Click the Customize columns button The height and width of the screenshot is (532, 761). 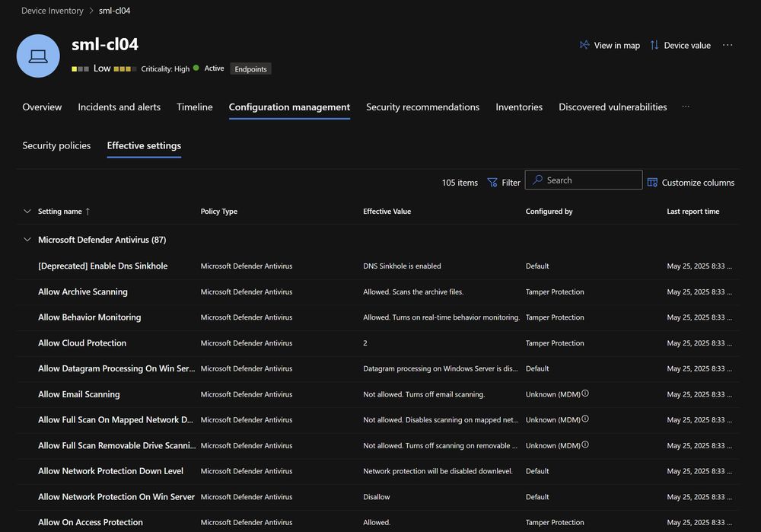[691, 183]
